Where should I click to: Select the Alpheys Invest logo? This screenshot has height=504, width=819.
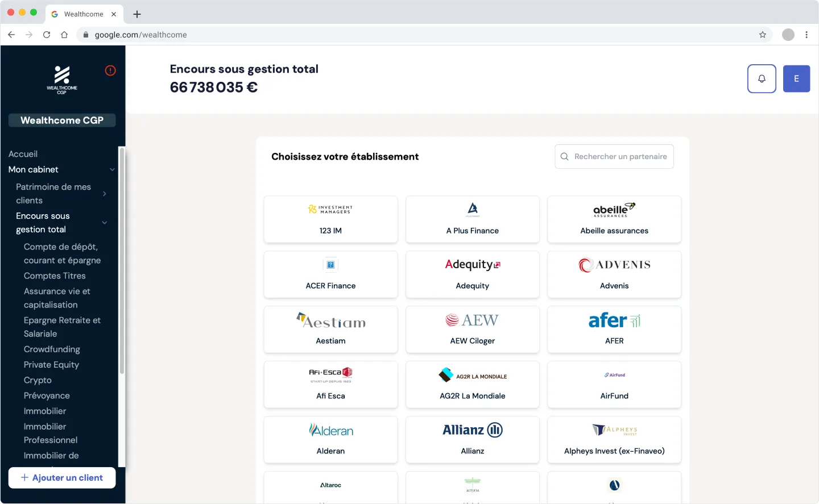tap(614, 430)
